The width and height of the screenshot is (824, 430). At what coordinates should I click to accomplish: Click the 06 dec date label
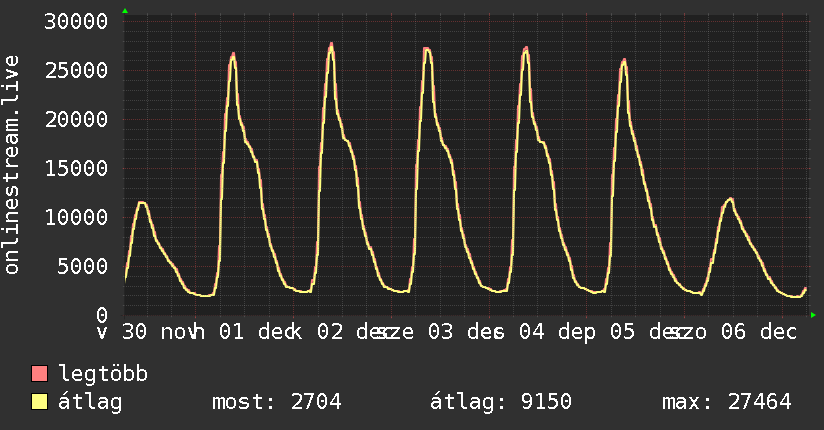click(759, 332)
